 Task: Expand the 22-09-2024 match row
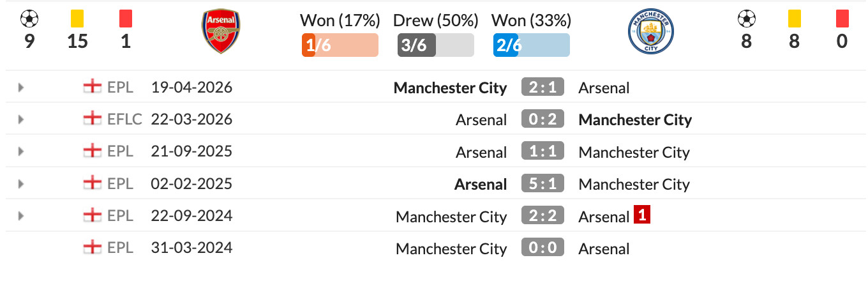[x=21, y=216]
